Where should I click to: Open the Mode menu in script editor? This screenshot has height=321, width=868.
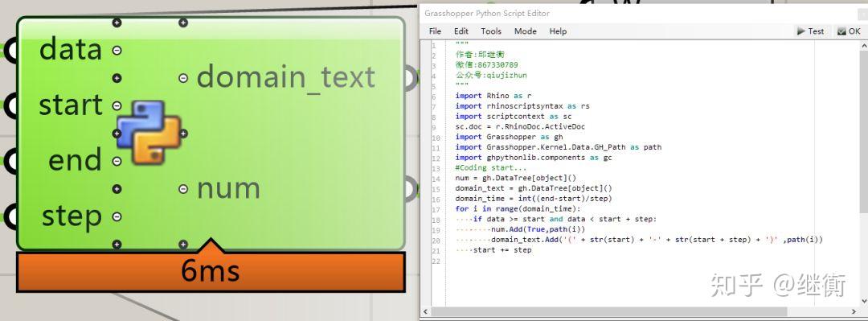(x=526, y=31)
